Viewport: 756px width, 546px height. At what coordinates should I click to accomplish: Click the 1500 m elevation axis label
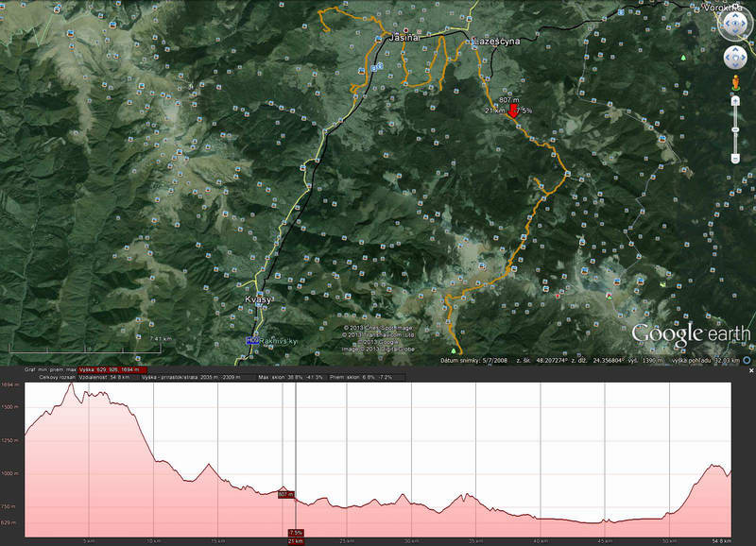pos(10,407)
